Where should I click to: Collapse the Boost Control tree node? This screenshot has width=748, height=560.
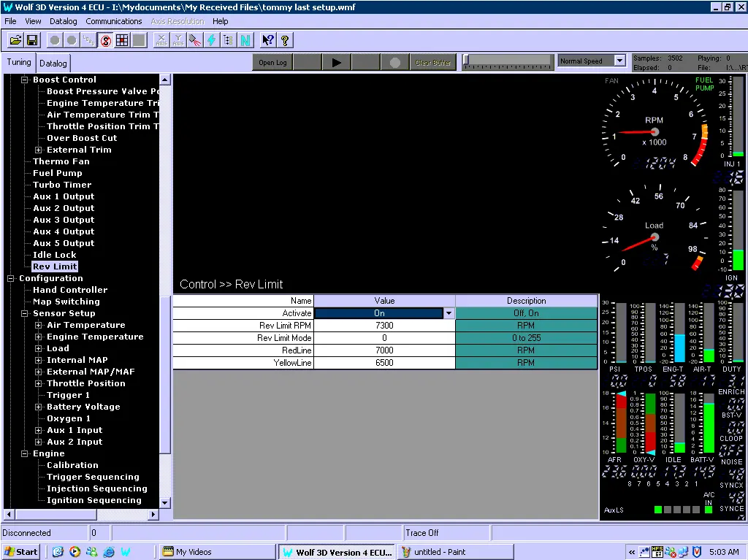[24, 80]
